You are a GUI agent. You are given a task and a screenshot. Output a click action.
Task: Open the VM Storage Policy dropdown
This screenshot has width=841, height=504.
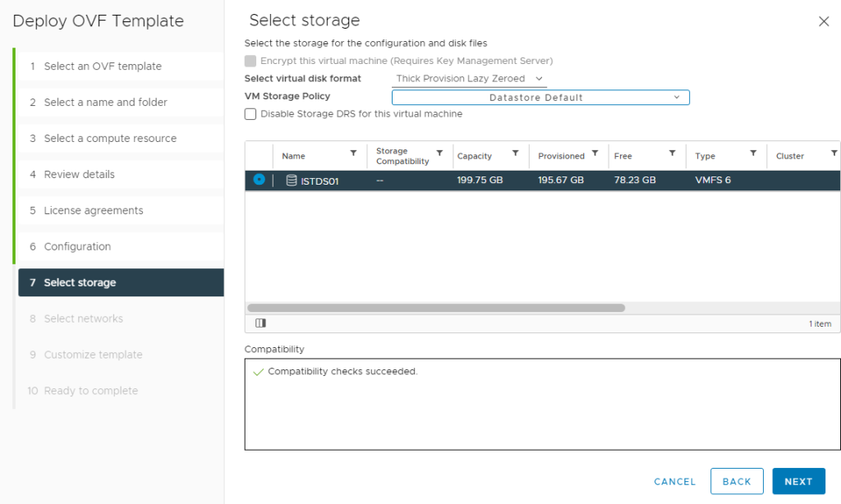point(540,98)
